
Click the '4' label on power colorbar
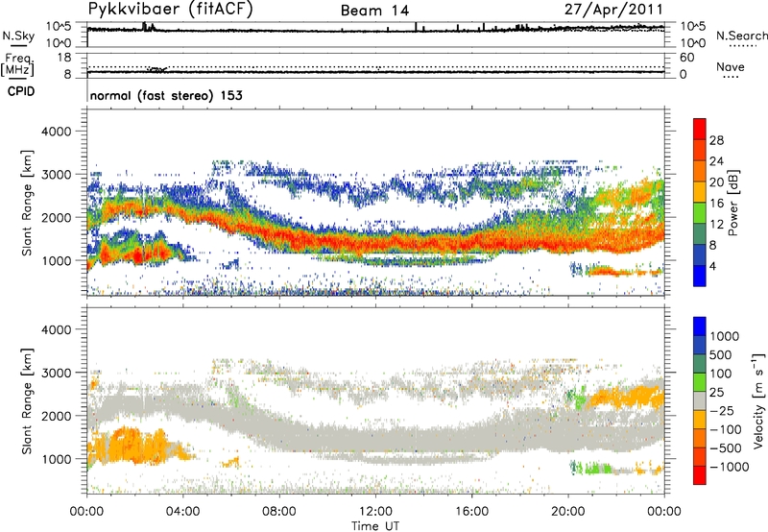coord(712,266)
